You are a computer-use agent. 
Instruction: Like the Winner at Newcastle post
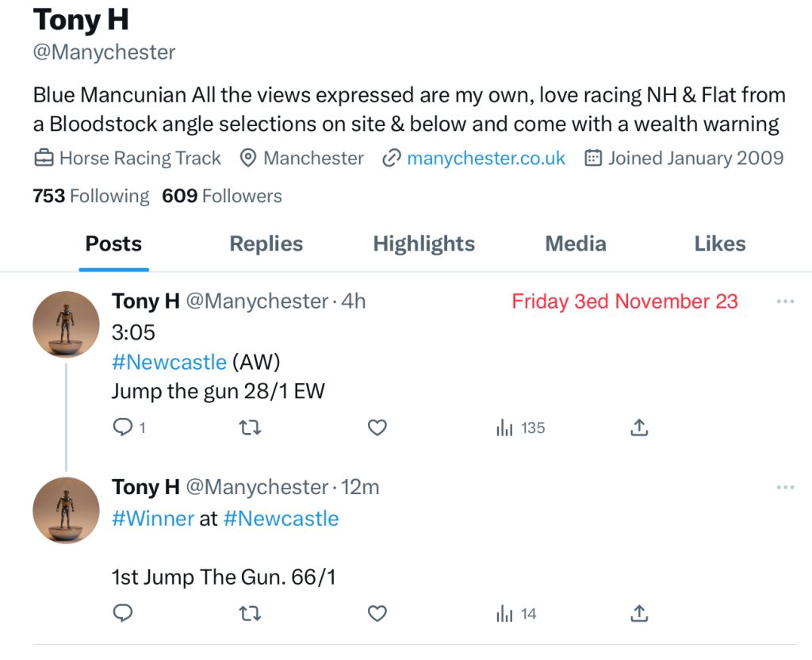coord(377,613)
